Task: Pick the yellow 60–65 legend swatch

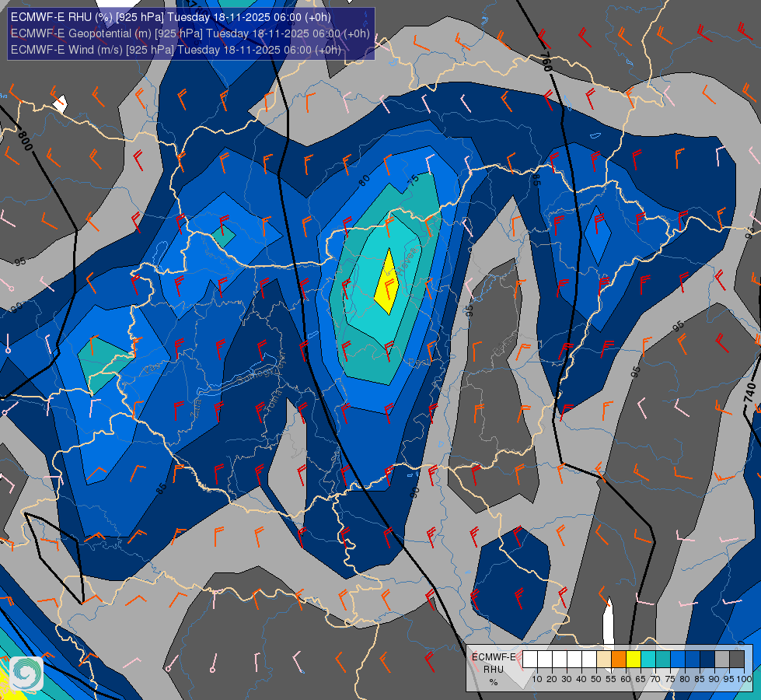Action: point(634,660)
